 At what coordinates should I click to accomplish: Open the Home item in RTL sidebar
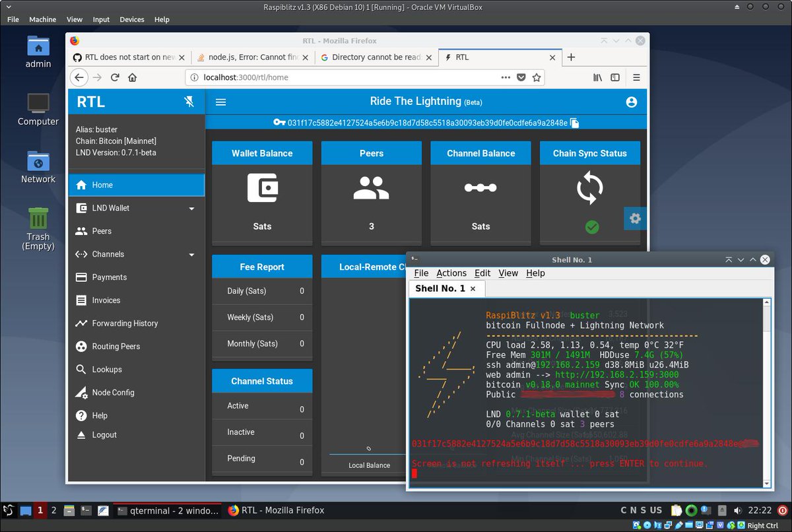(x=137, y=185)
